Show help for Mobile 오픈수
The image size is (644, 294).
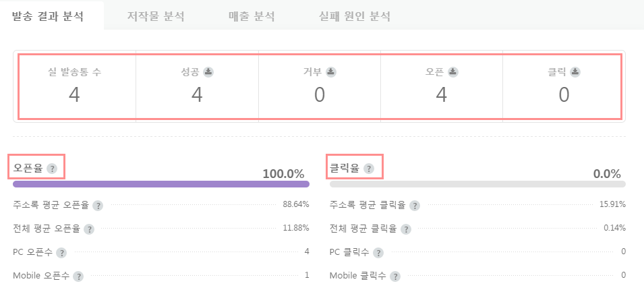pyautogui.click(x=78, y=276)
